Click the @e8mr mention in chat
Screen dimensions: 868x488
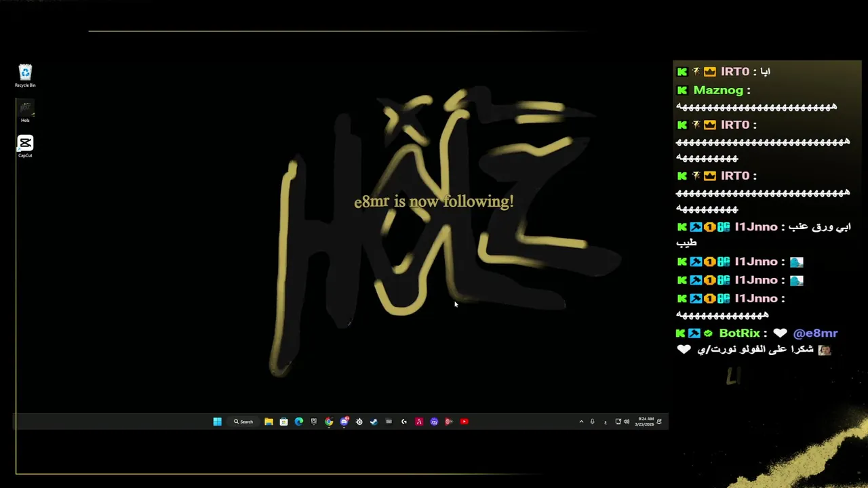pyautogui.click(x=815, y=333)
